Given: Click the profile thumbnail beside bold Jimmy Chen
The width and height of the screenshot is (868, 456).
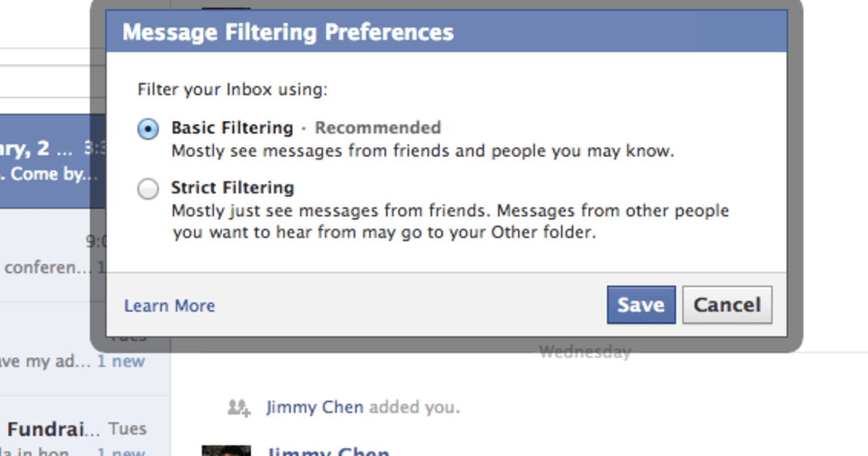Looking at the screenshot, I should click(226, 450).
